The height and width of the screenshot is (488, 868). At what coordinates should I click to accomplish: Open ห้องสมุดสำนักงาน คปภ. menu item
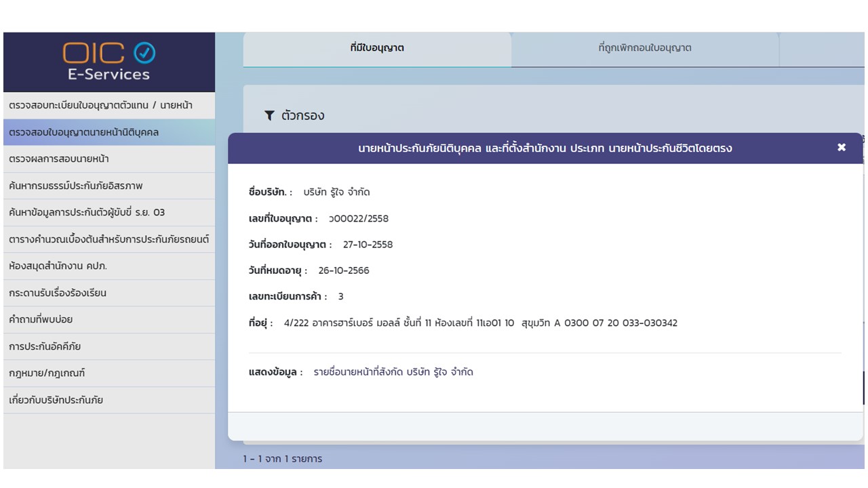109,266
